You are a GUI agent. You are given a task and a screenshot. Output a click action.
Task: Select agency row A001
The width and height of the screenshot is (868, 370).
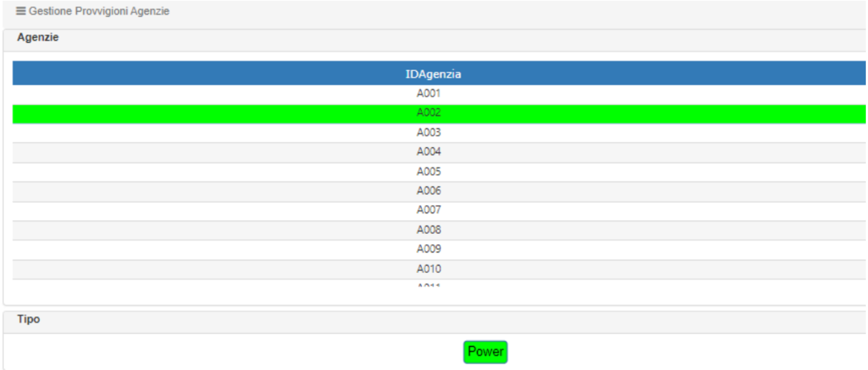(439, 94)
